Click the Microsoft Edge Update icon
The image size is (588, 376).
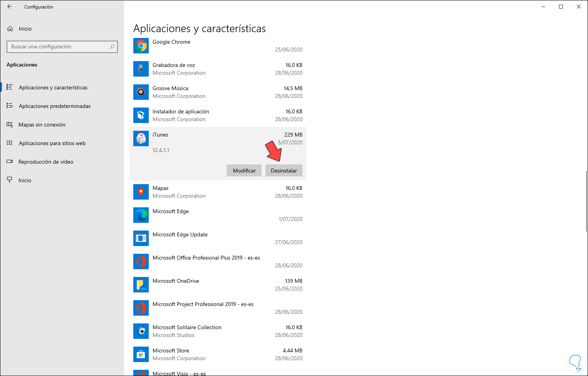tap(141, 238)
